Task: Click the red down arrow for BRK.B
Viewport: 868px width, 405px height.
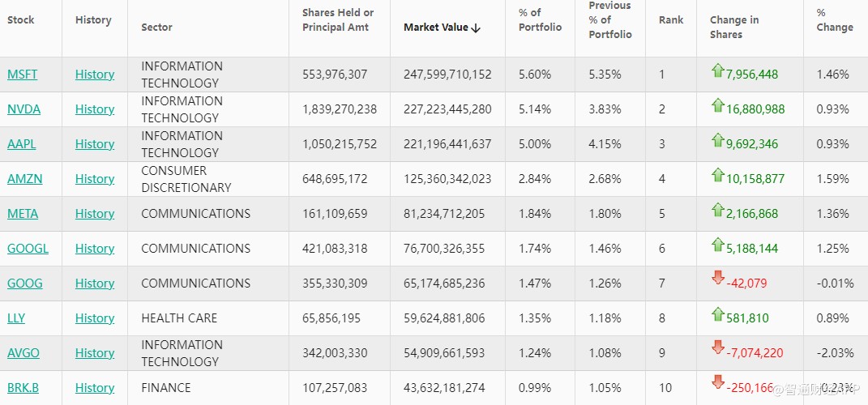Action: 717,382
